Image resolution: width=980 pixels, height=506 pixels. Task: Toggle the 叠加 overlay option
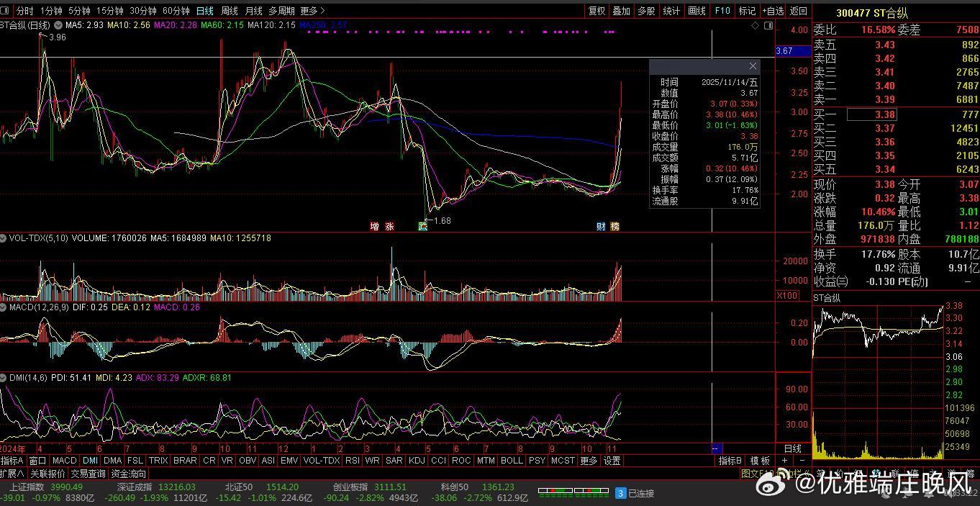coord(621,11)
